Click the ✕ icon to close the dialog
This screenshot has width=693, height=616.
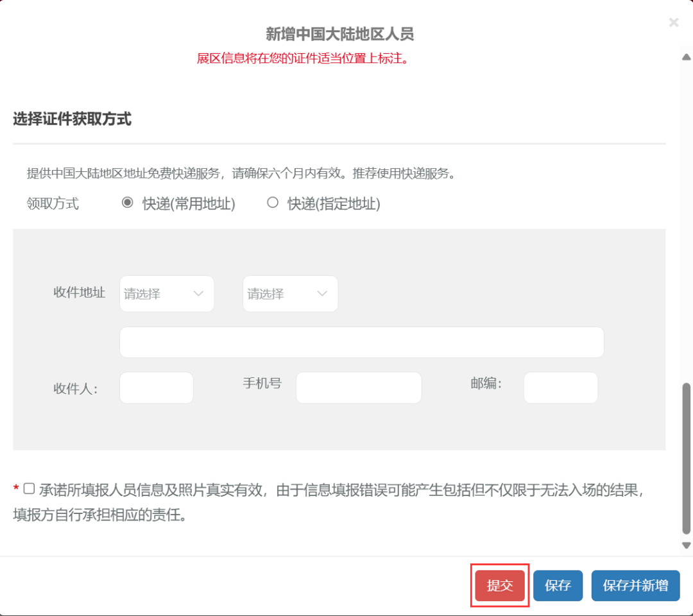click(x=674, y=22)
